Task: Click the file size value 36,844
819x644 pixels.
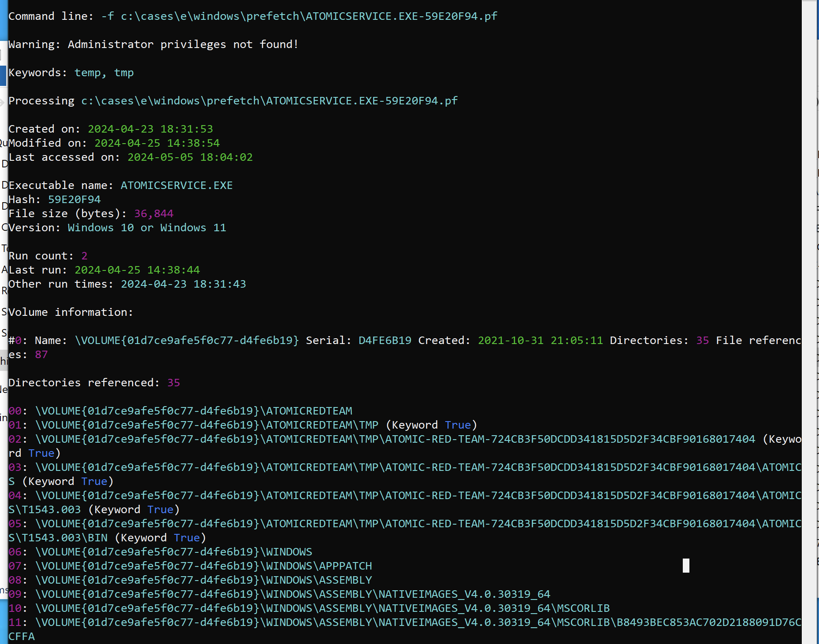Action: pyautogui.click(x=154, y=214)
